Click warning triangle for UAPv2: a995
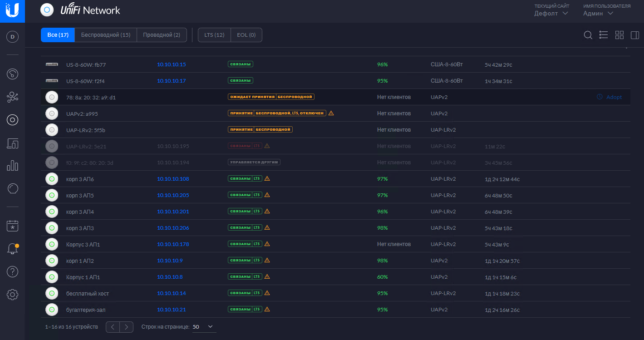This screenshot has width=644, height=340. [x=331, y=113]
